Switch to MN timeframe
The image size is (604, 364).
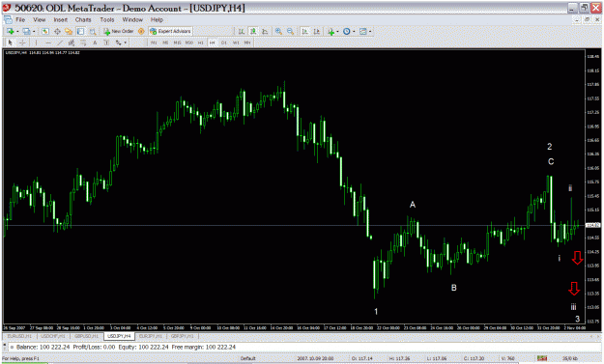pos(247,42)
